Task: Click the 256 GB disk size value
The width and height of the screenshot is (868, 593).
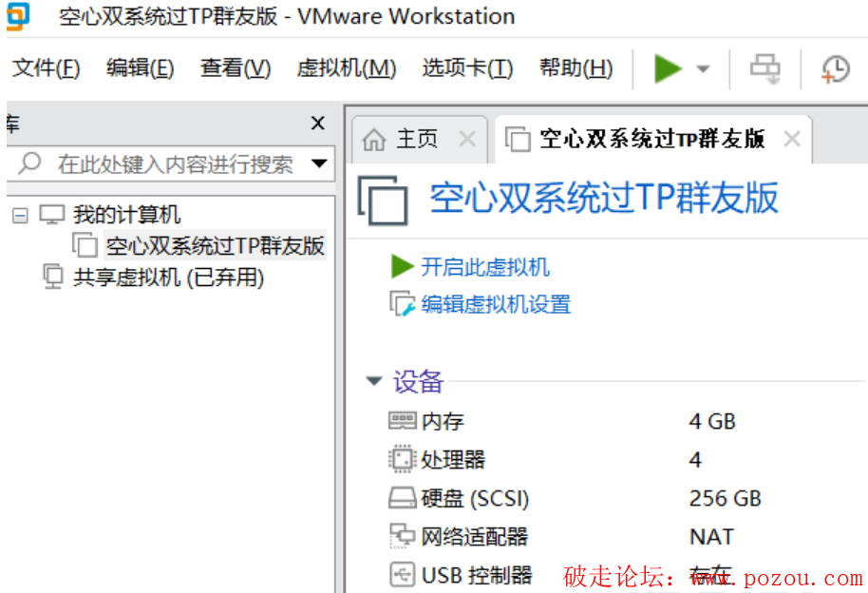Action: [726, 499]
